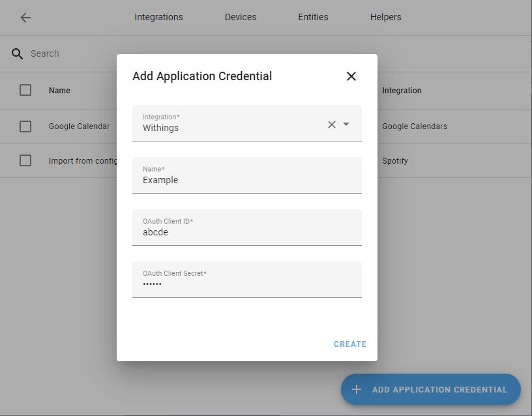Close the Add Application Credential dialog

351,76
